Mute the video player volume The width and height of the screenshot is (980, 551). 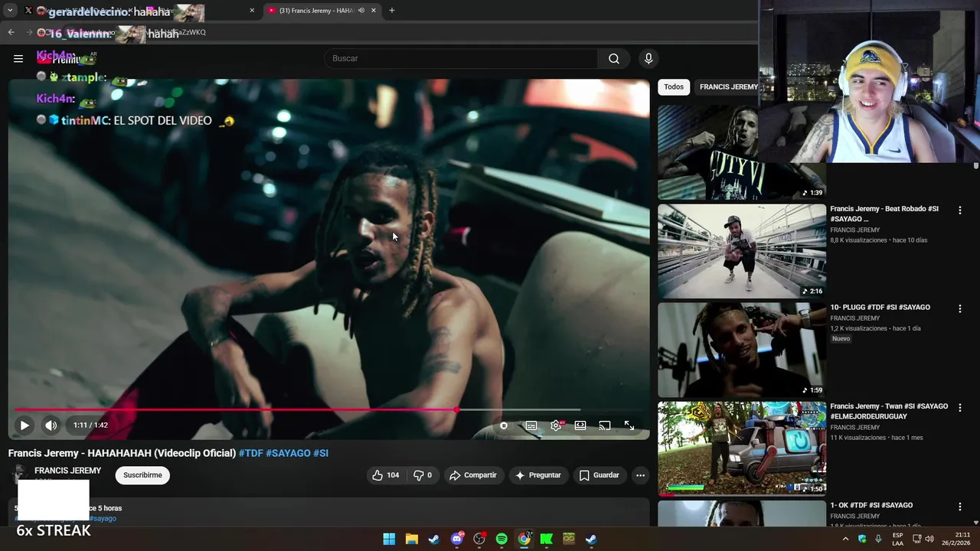51,425
